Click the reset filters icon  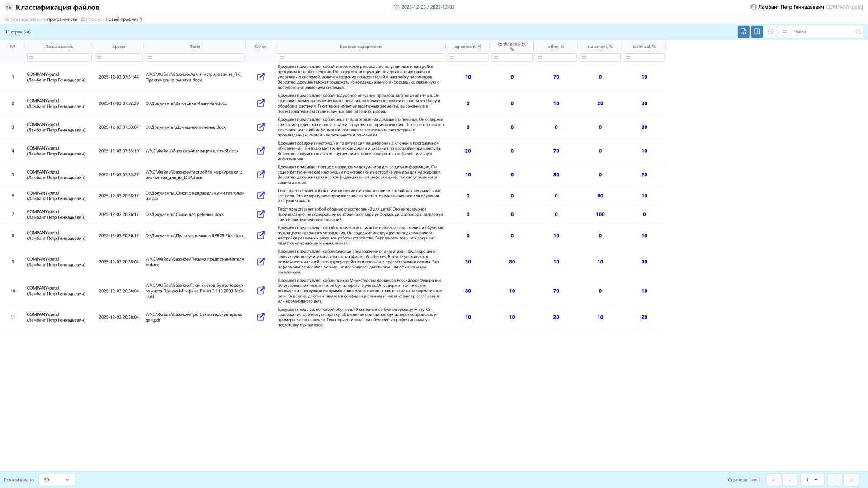click(x=770, y=32)
